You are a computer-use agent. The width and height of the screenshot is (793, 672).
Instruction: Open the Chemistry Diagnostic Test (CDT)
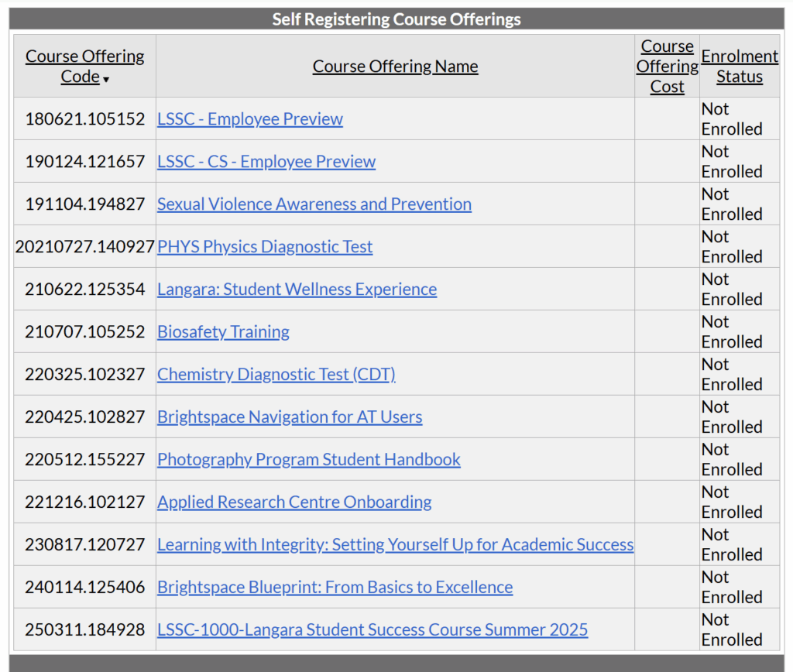click(276, 374)
